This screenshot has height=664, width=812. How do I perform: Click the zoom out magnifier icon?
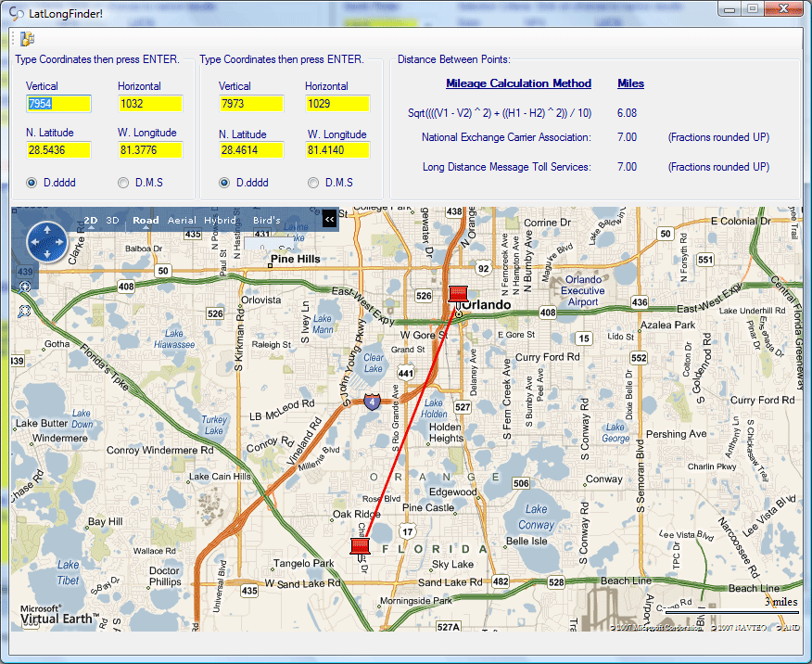pyautogui.click(x=24, y=312)
